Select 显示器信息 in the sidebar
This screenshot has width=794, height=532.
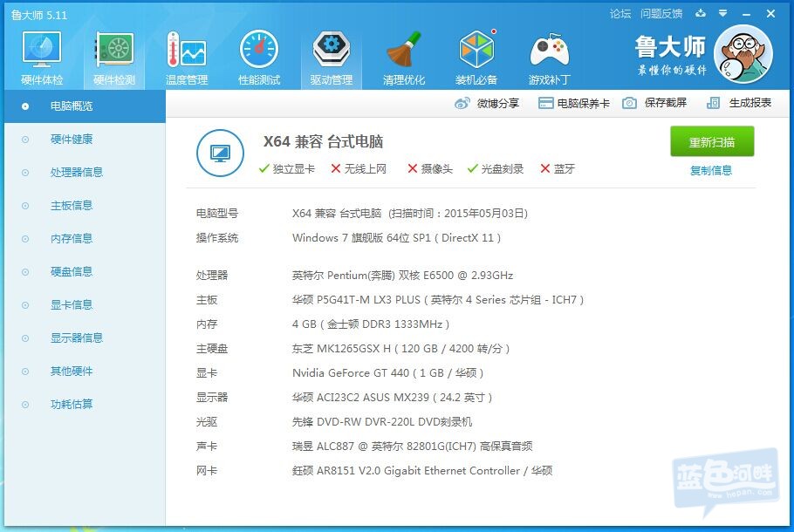(85, 338)
